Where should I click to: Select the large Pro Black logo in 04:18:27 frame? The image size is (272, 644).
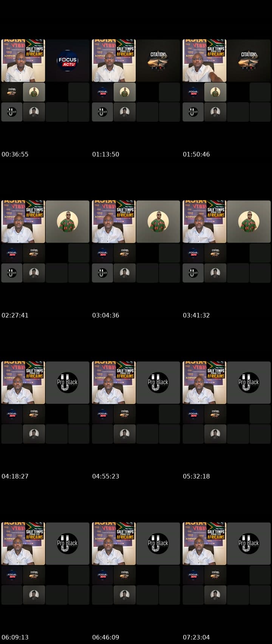click(67, 382)
